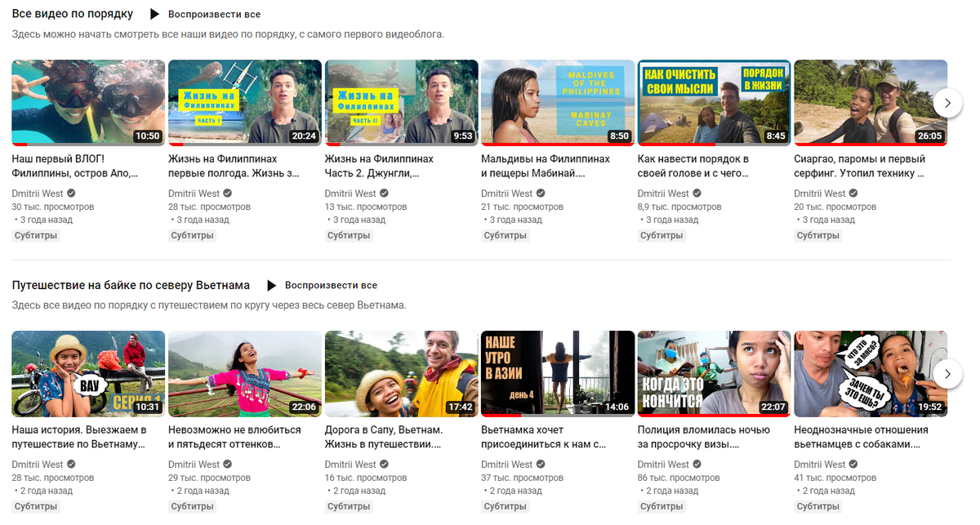Click the 22:07 duration badge

(773, 407)
